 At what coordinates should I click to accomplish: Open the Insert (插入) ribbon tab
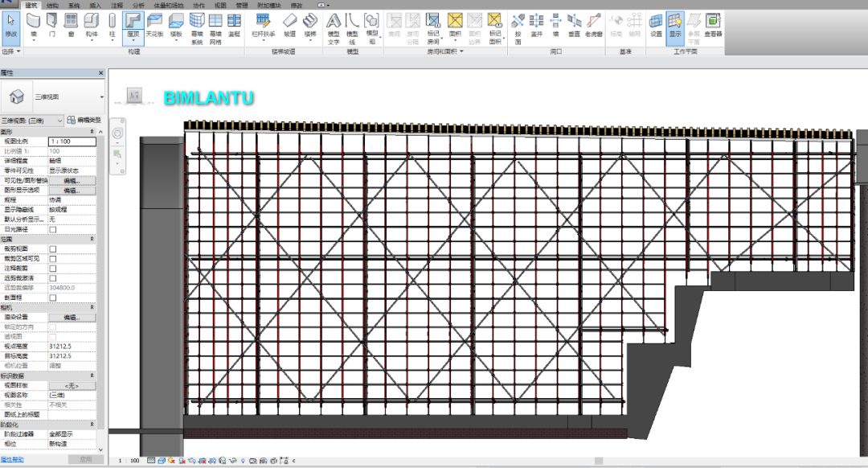[x=95, y=5]
